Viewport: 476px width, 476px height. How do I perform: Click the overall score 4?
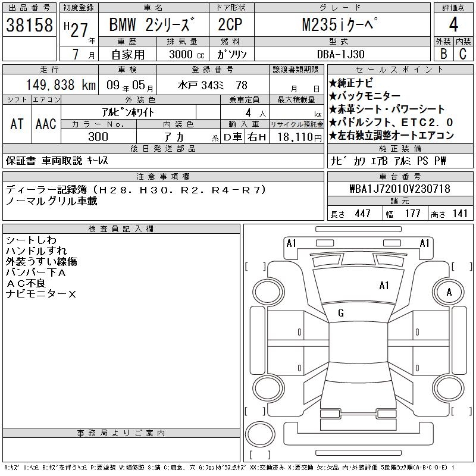[x=453, y=24]
